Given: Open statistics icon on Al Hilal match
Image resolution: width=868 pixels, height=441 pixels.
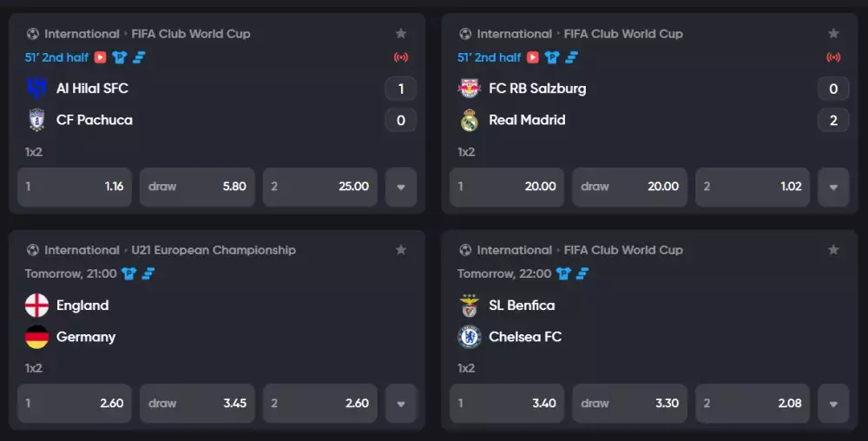Looking at the screenshot, I should coord(139,57).
